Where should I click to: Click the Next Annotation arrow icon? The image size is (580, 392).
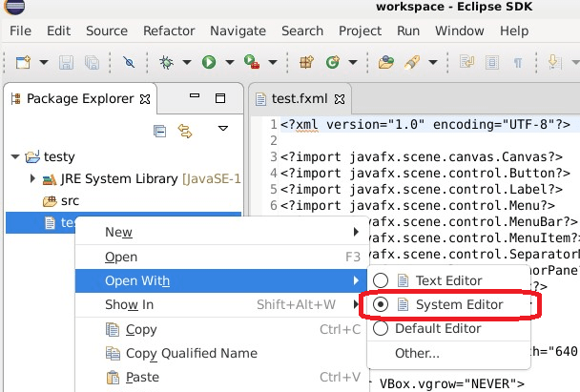(553, 62)
